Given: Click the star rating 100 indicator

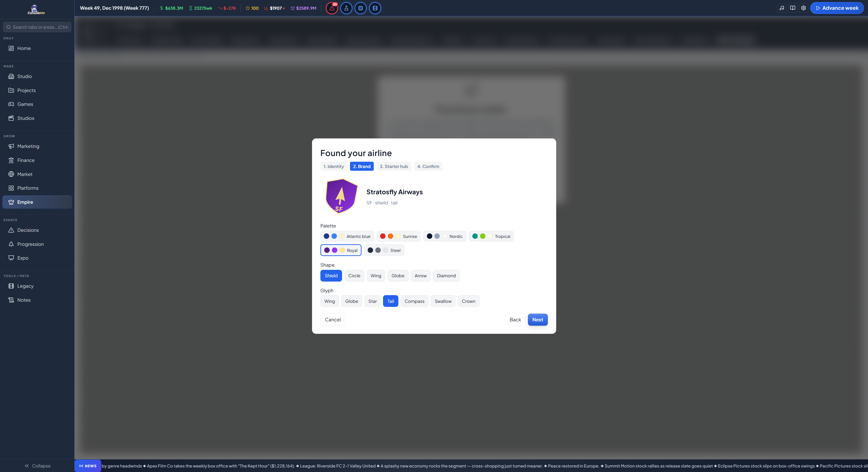Looking at the screenshot, I should coord(252,8).
